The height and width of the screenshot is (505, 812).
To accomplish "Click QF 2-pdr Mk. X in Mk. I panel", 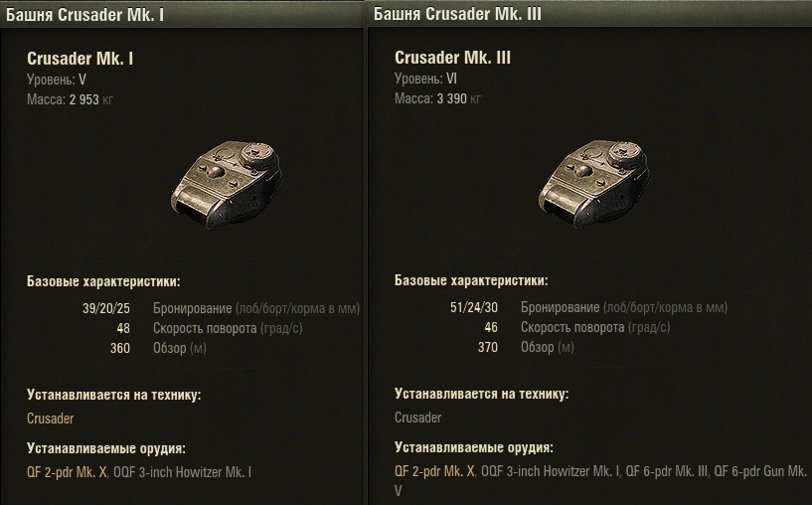I will [67, 472].
